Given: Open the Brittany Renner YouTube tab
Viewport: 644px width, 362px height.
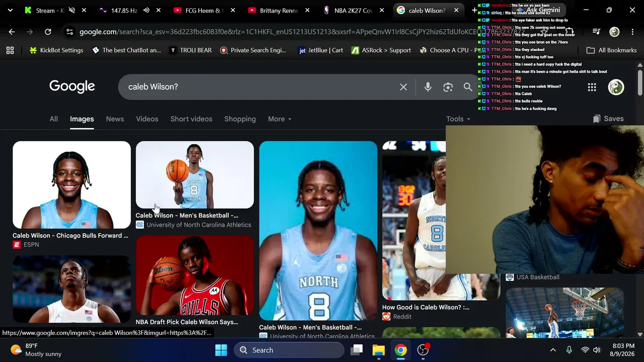Looking at the screenshot, I should click(x=279, y=10).
